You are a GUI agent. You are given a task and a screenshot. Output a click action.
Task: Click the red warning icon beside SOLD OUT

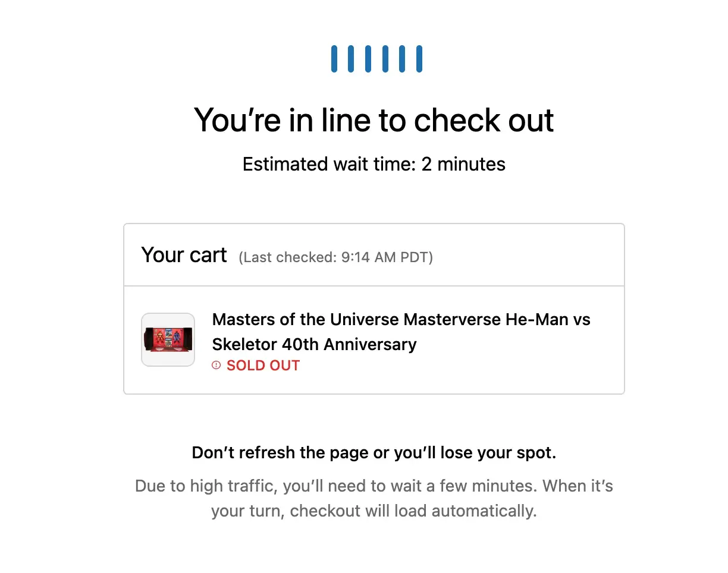[x=216, y=365]
